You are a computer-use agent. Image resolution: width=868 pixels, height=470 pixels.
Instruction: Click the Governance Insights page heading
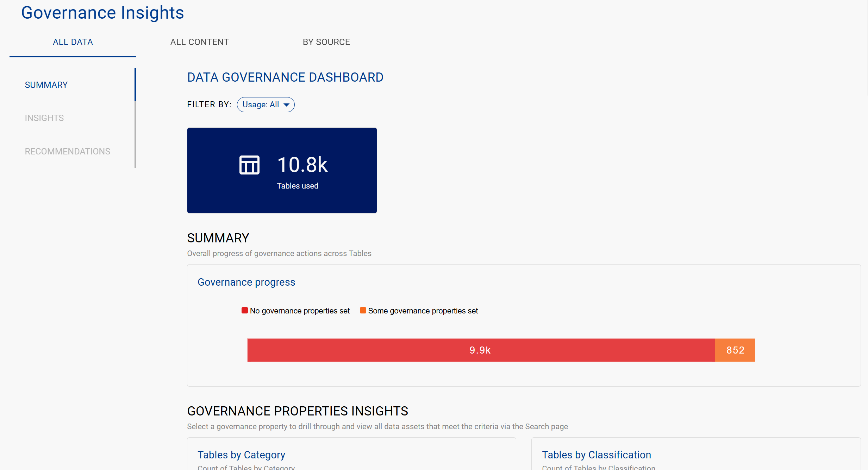(x=102, y=13)
